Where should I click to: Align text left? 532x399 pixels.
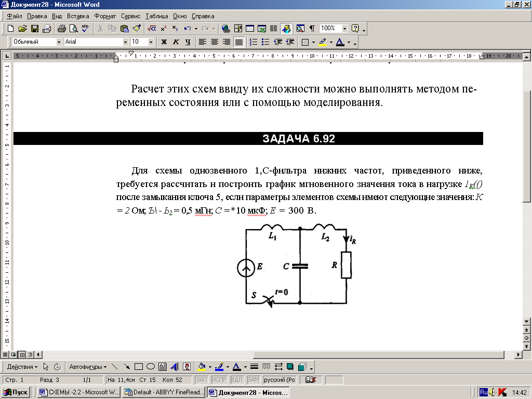point(203,42)
